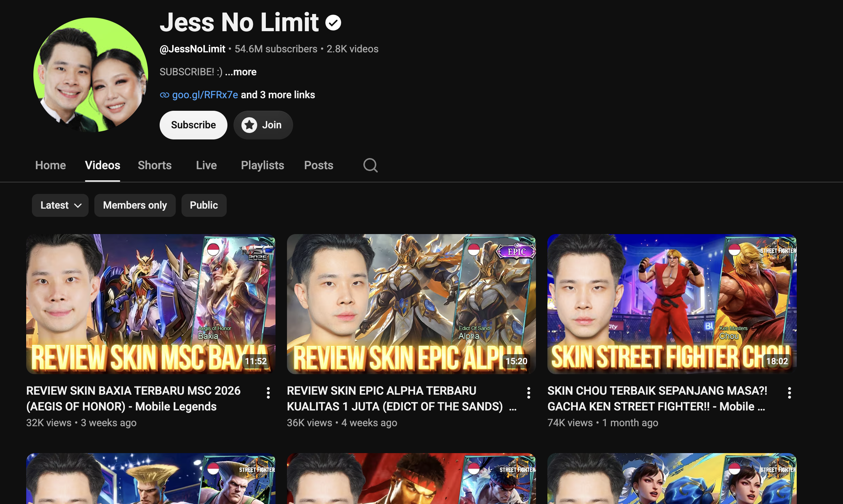Filter videos by Members only
843x504 pixels.
(135, 205)
